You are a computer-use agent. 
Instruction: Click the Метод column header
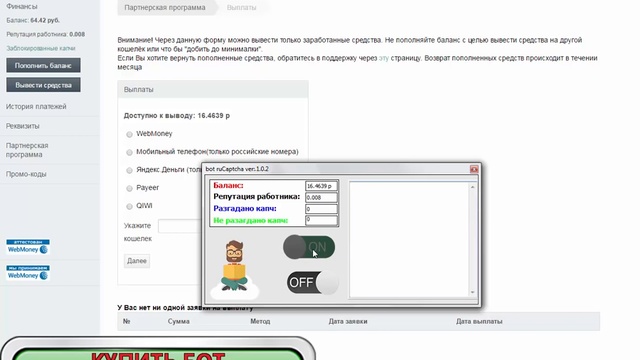point(260,322)
